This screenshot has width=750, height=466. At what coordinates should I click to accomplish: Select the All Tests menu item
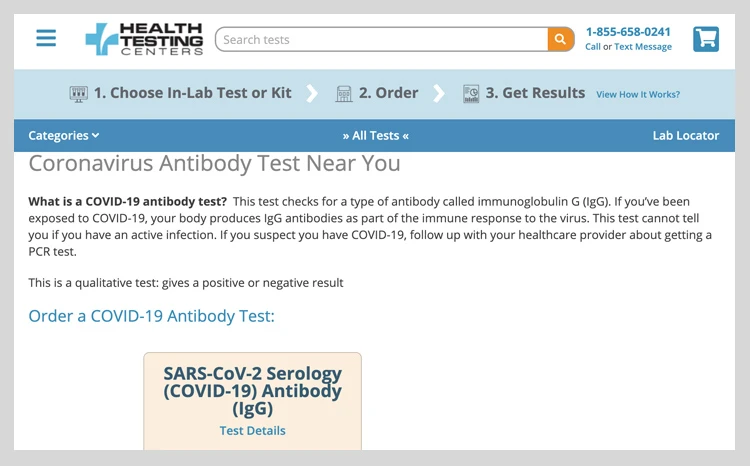(375, 136)
